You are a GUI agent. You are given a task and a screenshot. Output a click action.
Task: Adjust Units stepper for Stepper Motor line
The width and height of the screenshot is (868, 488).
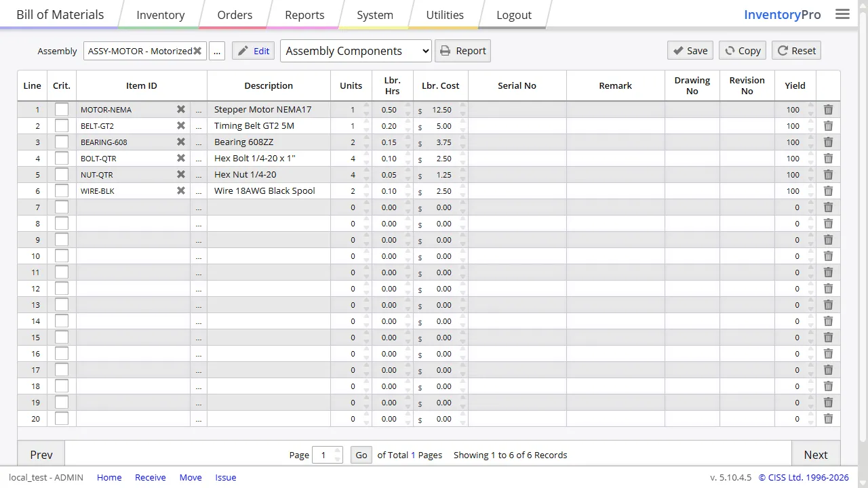tap(366, 110)
